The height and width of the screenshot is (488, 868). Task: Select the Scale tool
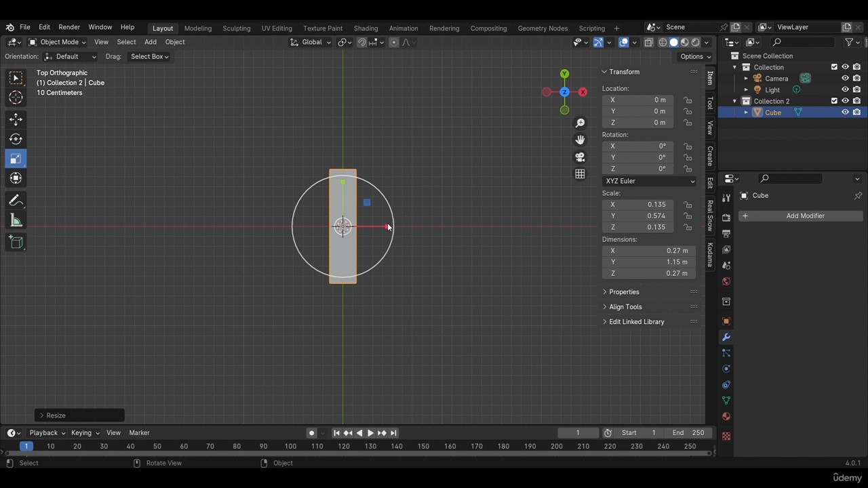coord(16,159)
